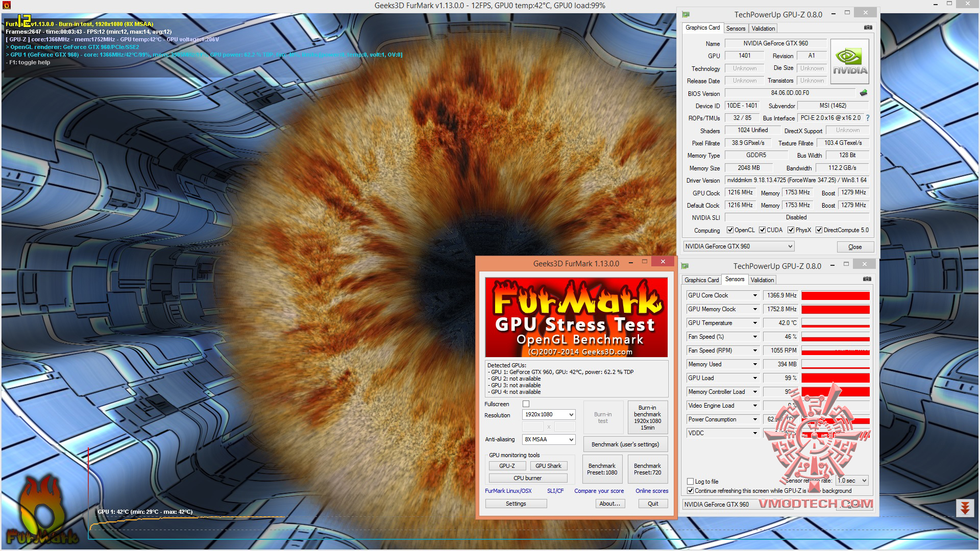This screenshot has height=551, width=980.
Task: Open the Sensor refresh rate 1.0 sec dropdown
Action: 852,481
